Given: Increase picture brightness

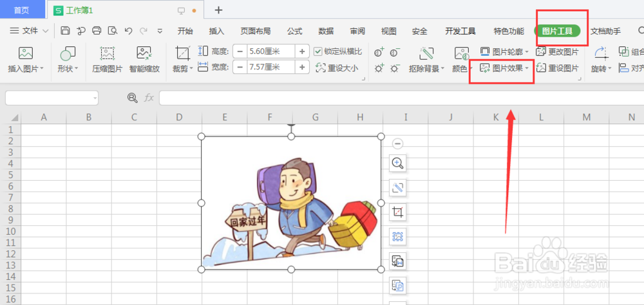Looking at the screenshot, I should (379, 68).
